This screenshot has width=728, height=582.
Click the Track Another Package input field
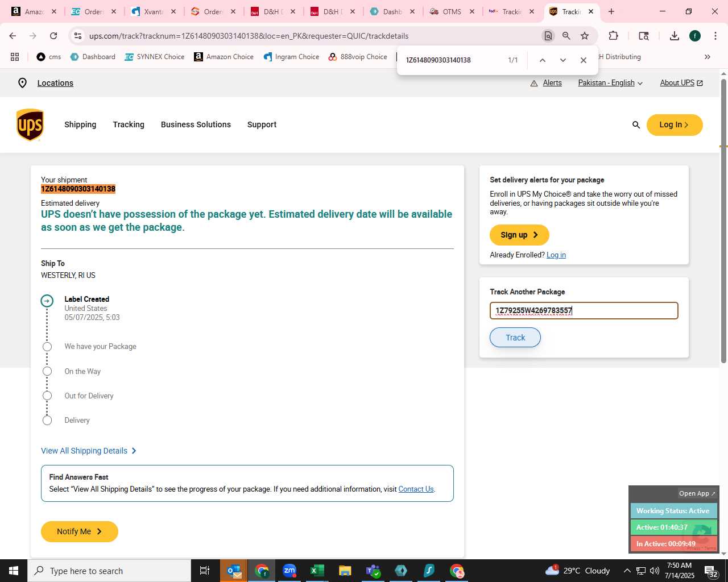click(584, 311)
